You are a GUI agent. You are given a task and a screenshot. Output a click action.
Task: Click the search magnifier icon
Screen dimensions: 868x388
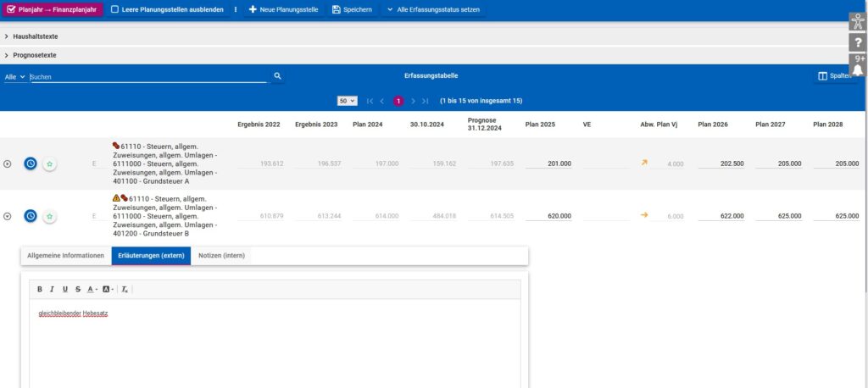[277, 76]
